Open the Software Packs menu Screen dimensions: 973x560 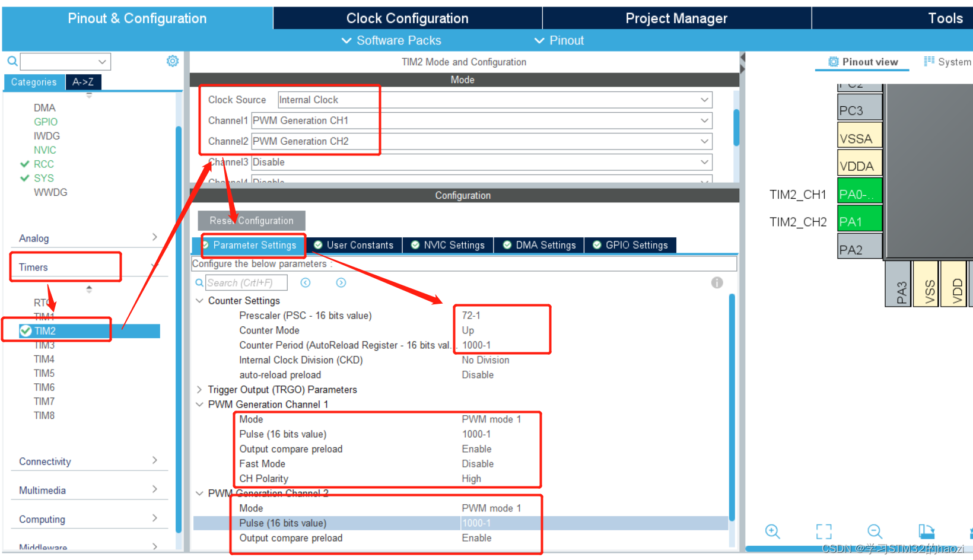click(392, 40)
